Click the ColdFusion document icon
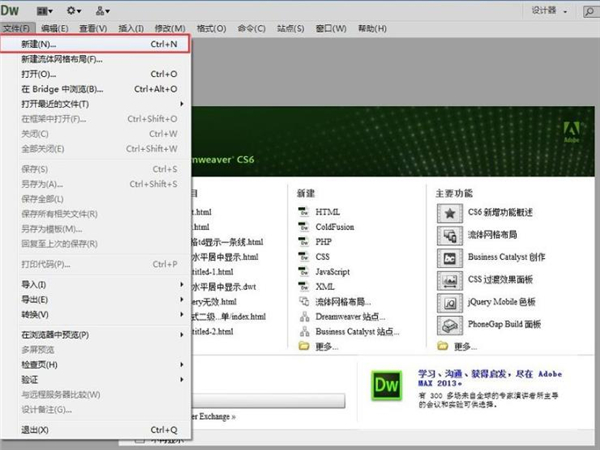Screen dimensions: 600x450 pyautogui.click(x=303, y=227)
